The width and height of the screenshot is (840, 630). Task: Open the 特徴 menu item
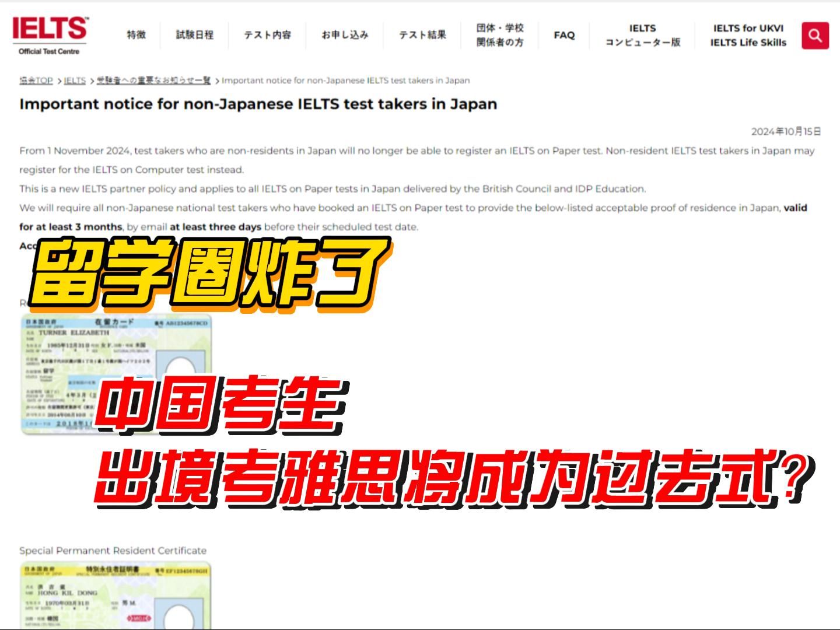(x=136, y=35)
